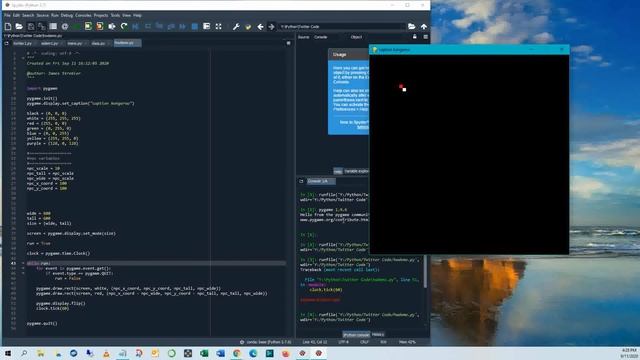Collapse the while loop fold arrow
The height and width of the screenshot is (360, 640).
coord(23,264)
